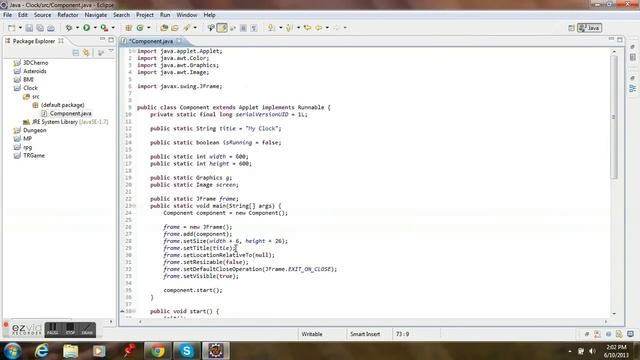Jump to Next Annotation icon
This screenshot has height=360, width=640.
tap(271, 28)
